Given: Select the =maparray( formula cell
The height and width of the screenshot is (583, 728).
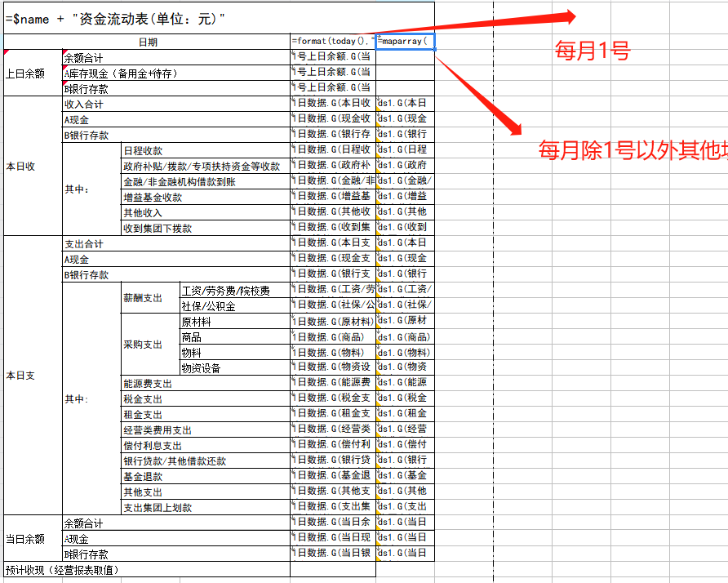Looking at the screenshot, I should pos(405,42).
